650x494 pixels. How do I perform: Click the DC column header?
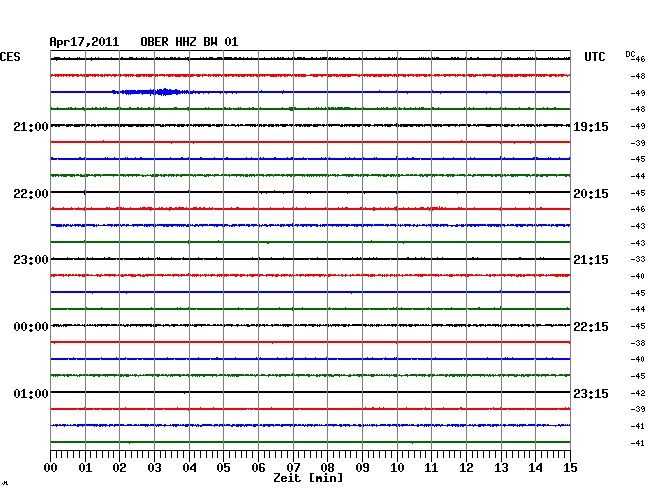(x=630, y=54)
